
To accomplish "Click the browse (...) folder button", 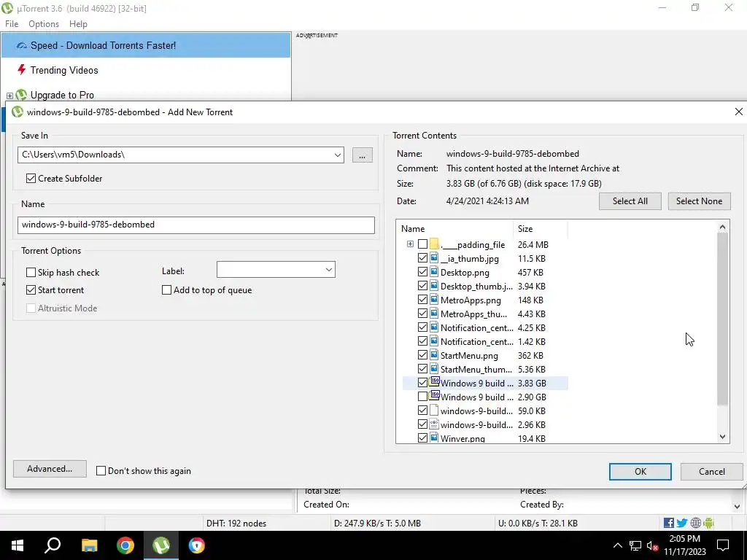I will (x=362, y=155).
